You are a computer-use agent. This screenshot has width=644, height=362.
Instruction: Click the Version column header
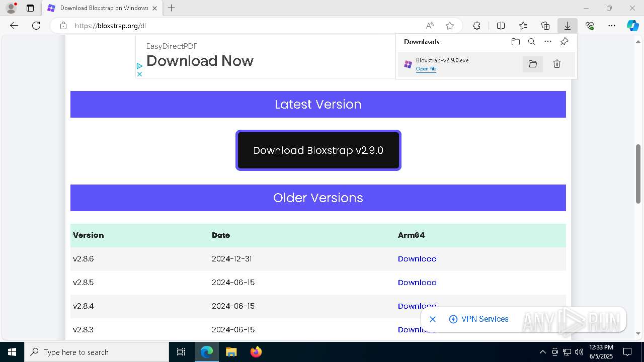(x=89, y=235)
